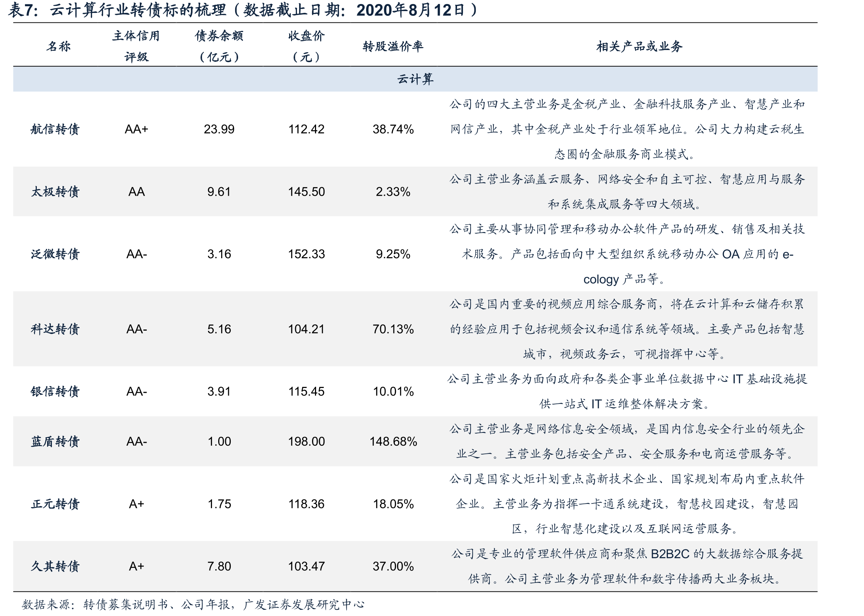The image size is (864, 616).
Task: Click conversion premium '70.13%'
Action: point(393,329)
